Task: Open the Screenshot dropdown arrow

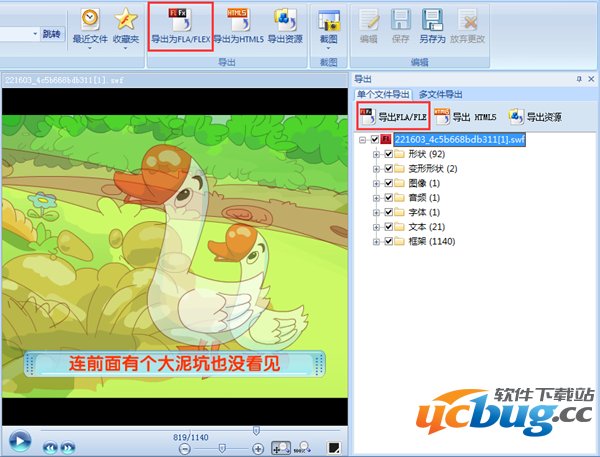Action: 328,48
